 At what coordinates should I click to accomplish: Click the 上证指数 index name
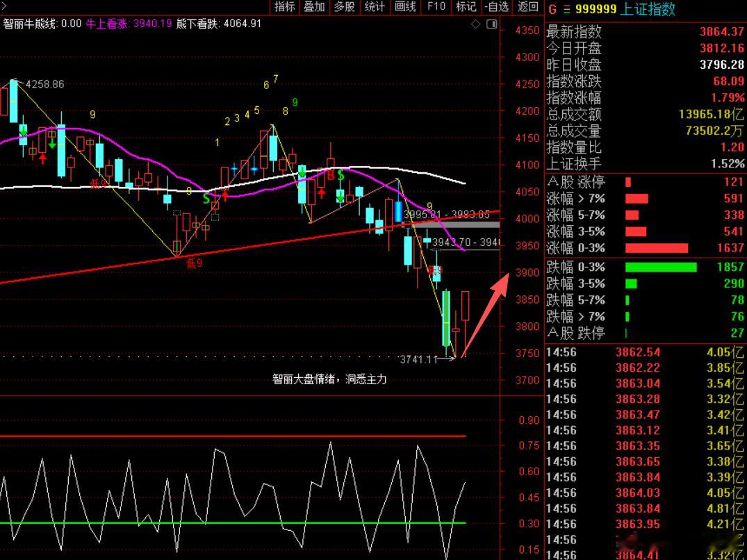pyautogui.click(x=648, y=9)
